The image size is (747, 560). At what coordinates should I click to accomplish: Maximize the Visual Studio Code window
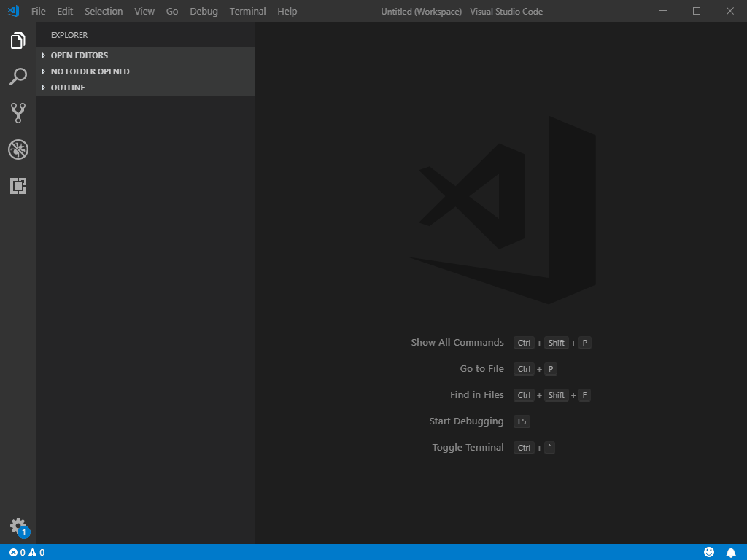tap(697, 11)
